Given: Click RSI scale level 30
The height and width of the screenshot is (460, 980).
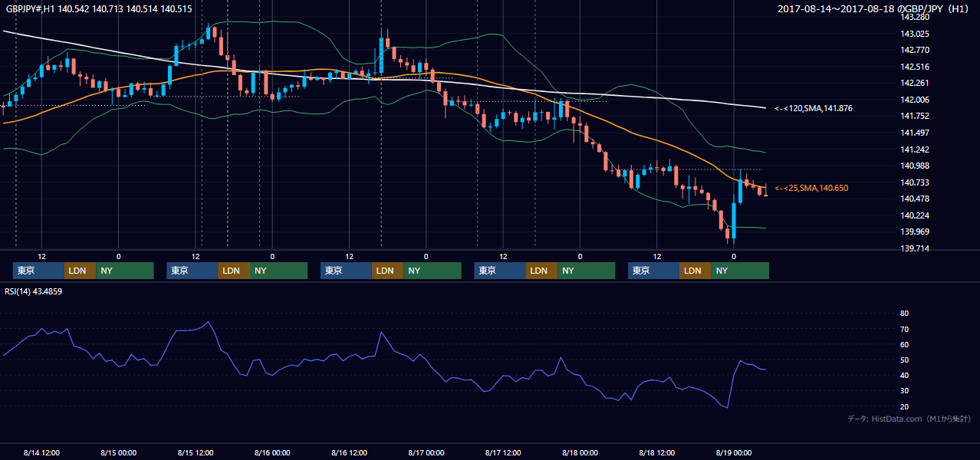Looking at the screenshot, I should coord(904,391).
